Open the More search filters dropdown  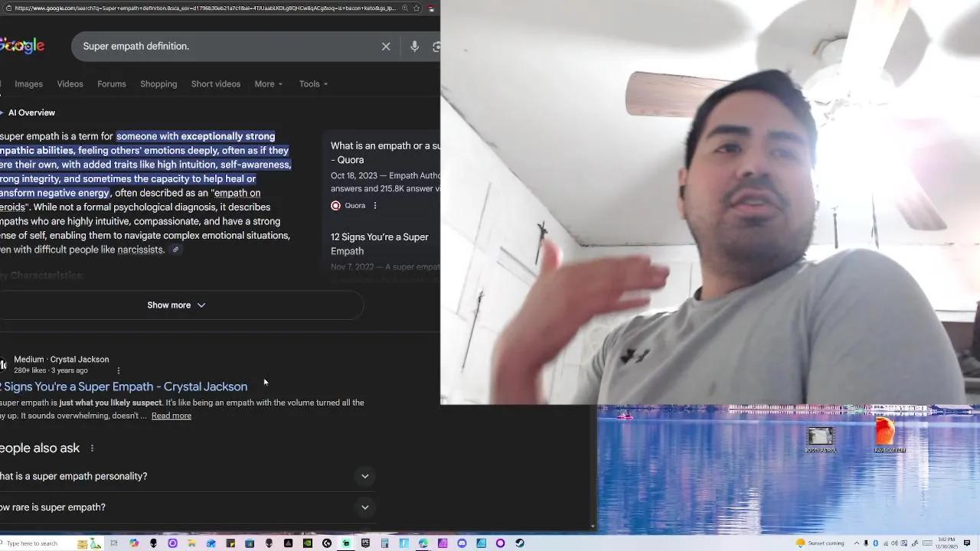[269, 84]
